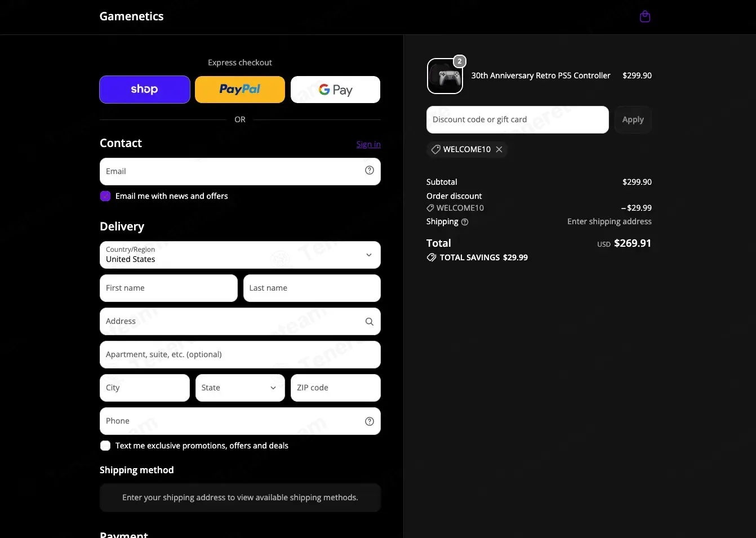This screenshot has width=756, height=538.
Task: Toggle Email me with news and offers
Action: tap(105, 196)
